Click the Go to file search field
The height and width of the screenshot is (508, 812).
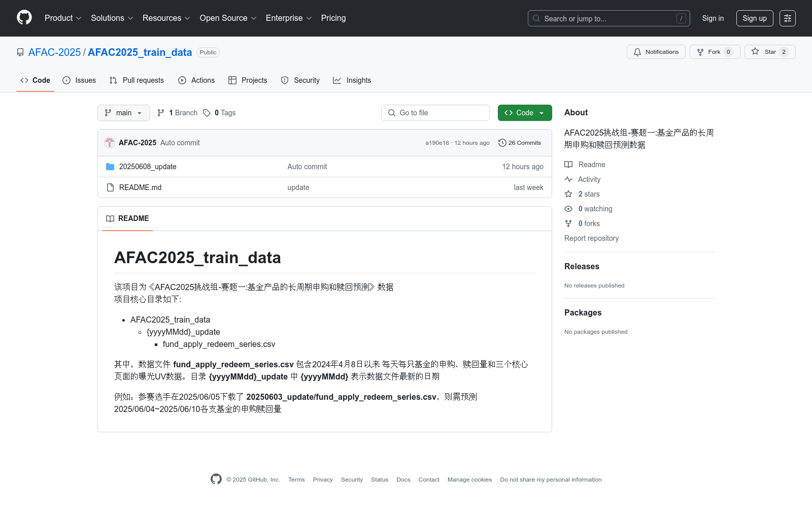(435, 113)
